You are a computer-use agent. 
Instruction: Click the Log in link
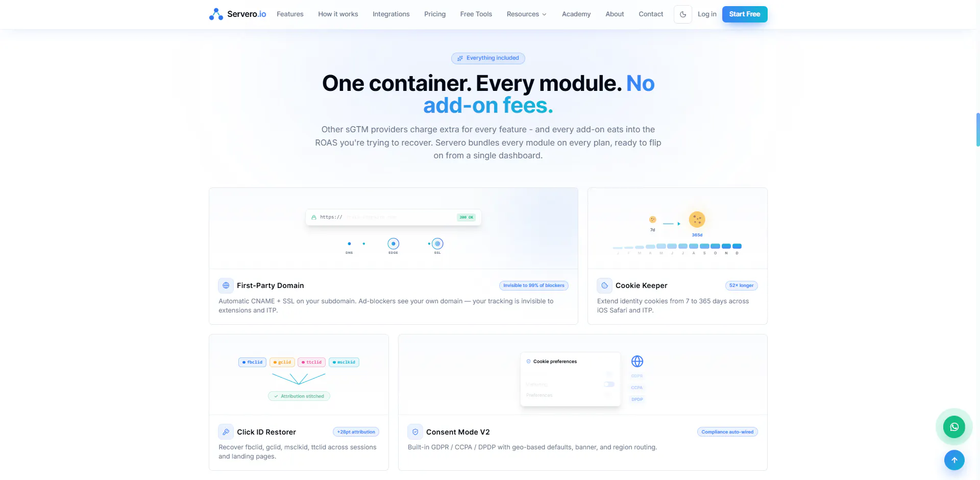point(707,14)
